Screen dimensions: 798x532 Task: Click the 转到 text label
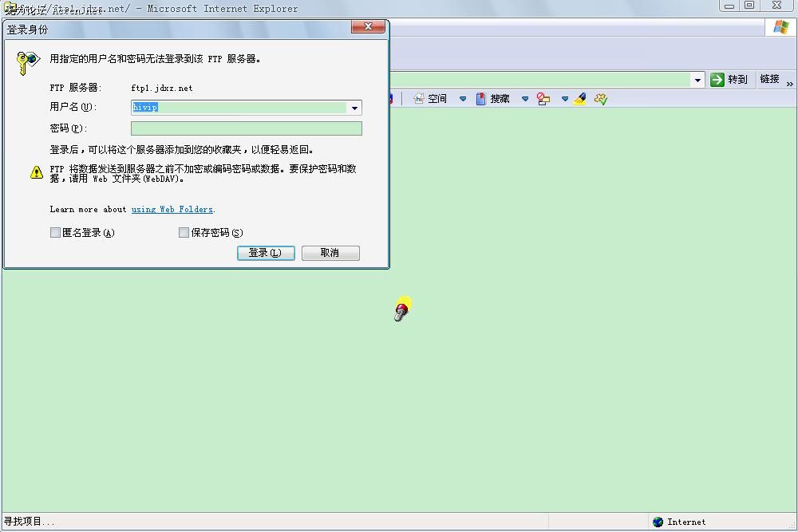[x=737, y=79]
